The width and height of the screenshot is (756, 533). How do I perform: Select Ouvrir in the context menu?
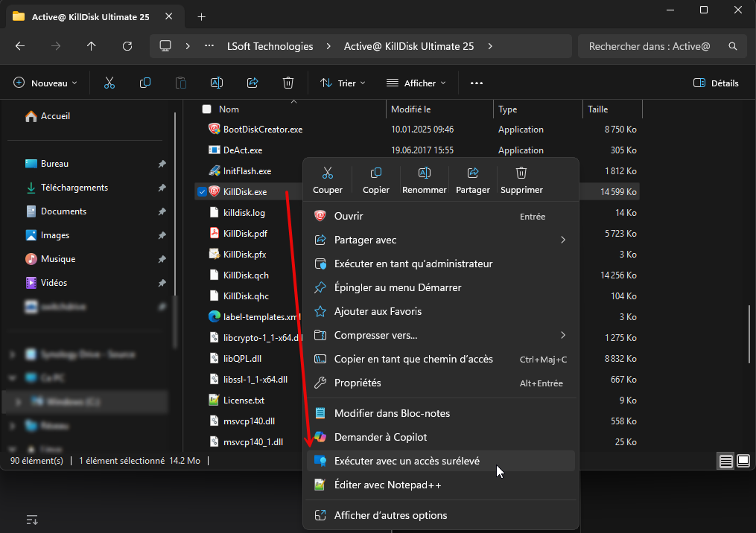[441, 217]
